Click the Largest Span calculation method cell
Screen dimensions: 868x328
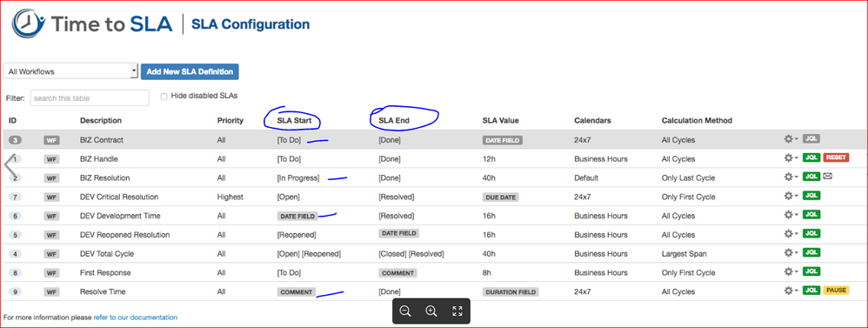[x=684, y=254]
